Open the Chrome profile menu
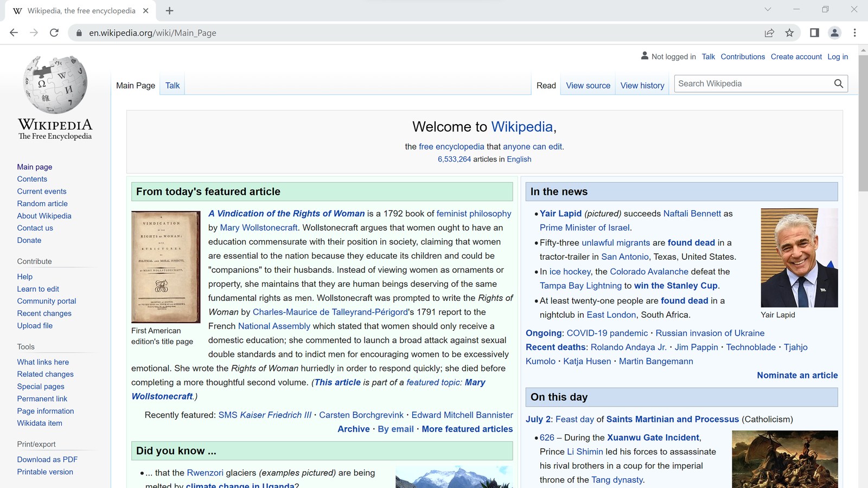 click(x=834, y=33)
